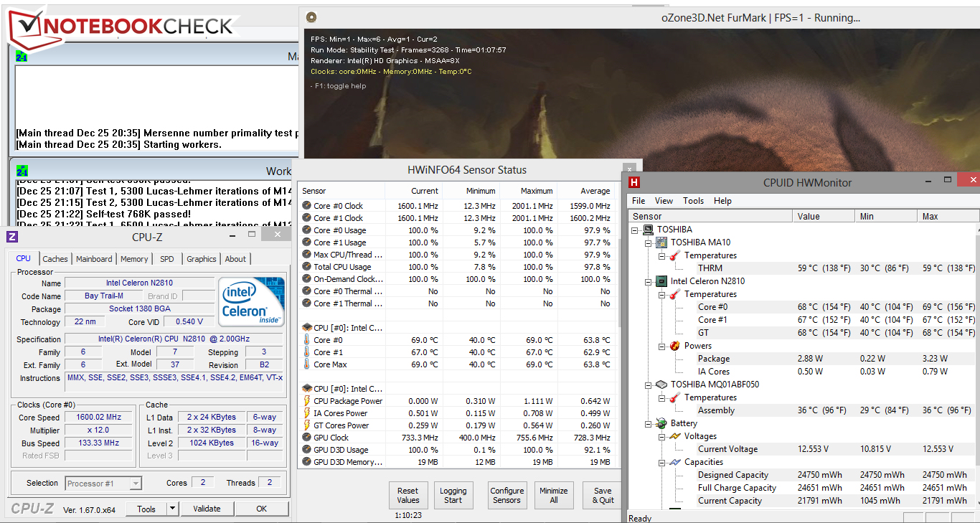
Task: Open the File menu in HWMonitor
Action: [x=639, y=201]
